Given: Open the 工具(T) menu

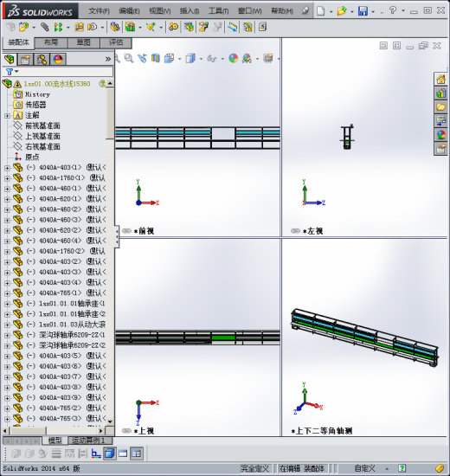Looking at the screenshot, I should click(218, 11).
